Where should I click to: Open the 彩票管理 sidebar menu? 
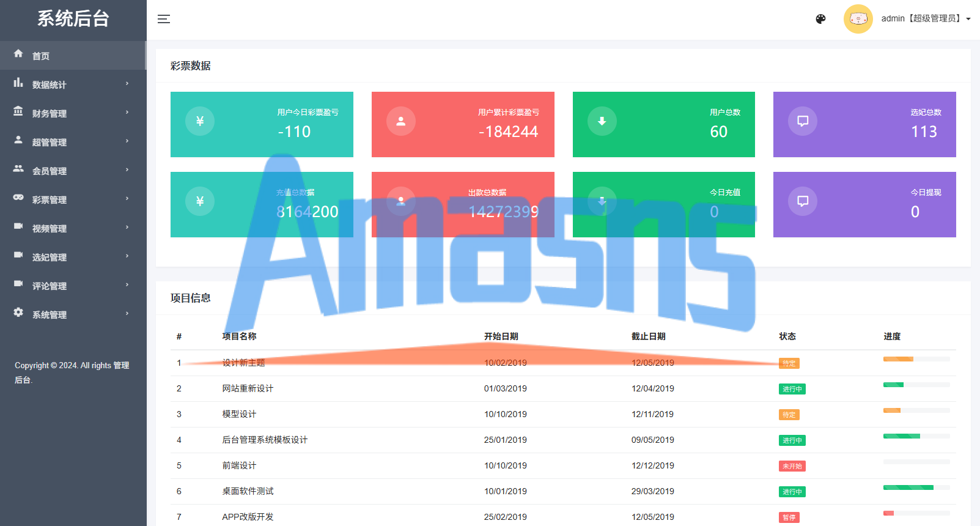[x=73, y=199]
